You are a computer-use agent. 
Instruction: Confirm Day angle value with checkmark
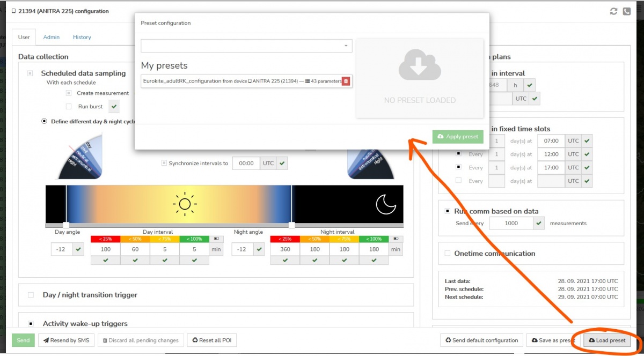pyautogui.click(x=79, y=249)
